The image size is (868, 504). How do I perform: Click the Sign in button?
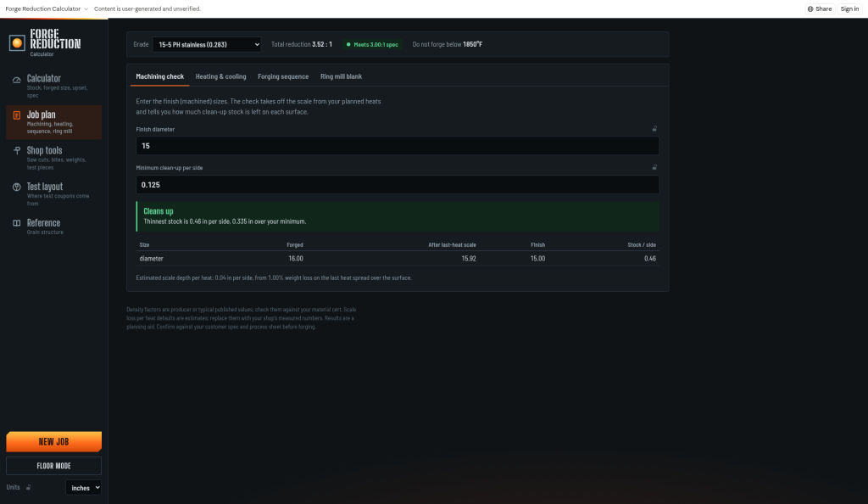849,8
